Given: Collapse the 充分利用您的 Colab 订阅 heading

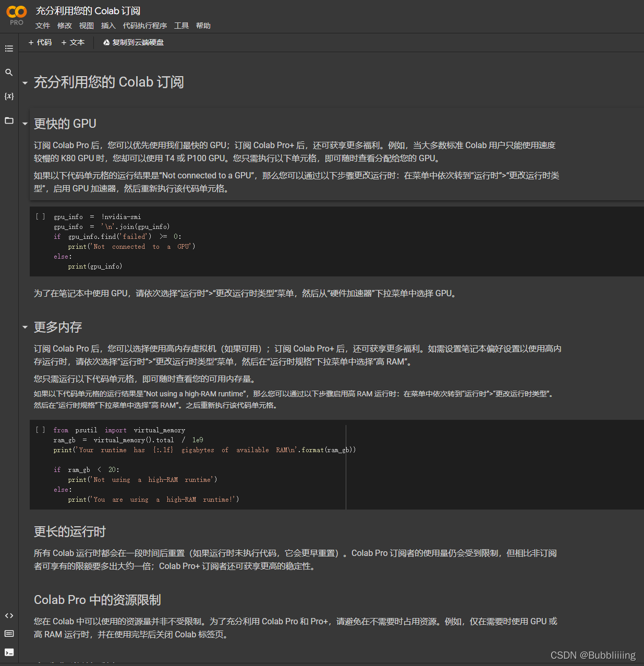Looking at the screenshot, I should [x=25, y=82].
